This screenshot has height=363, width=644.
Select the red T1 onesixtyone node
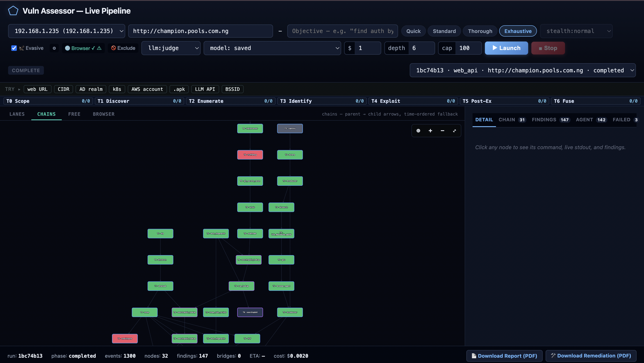[125, 339]
